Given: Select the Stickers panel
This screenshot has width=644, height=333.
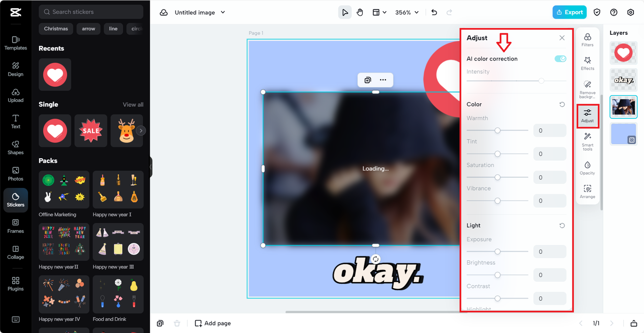Looking at the screenshot, I should (16, 200).
